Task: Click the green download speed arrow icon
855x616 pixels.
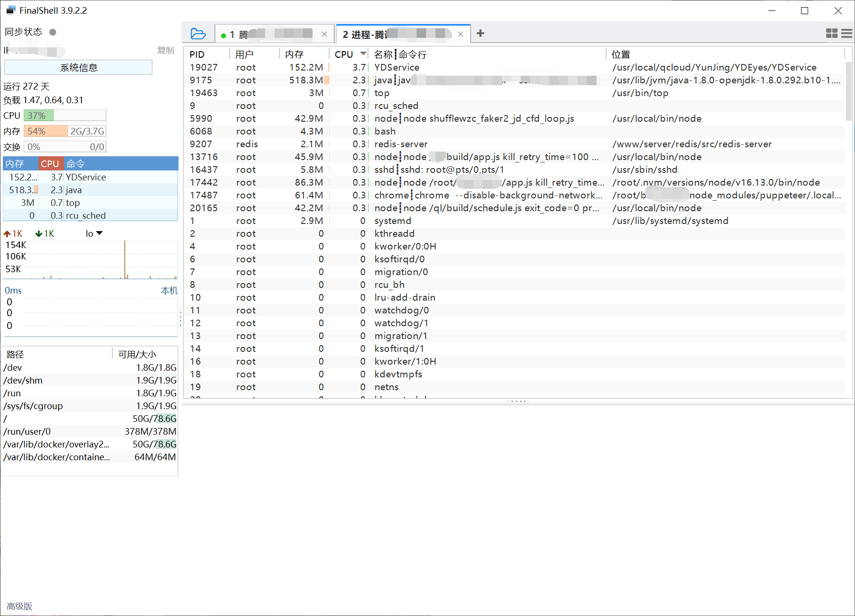Action: pyautogui.click(x=38, y=233)
